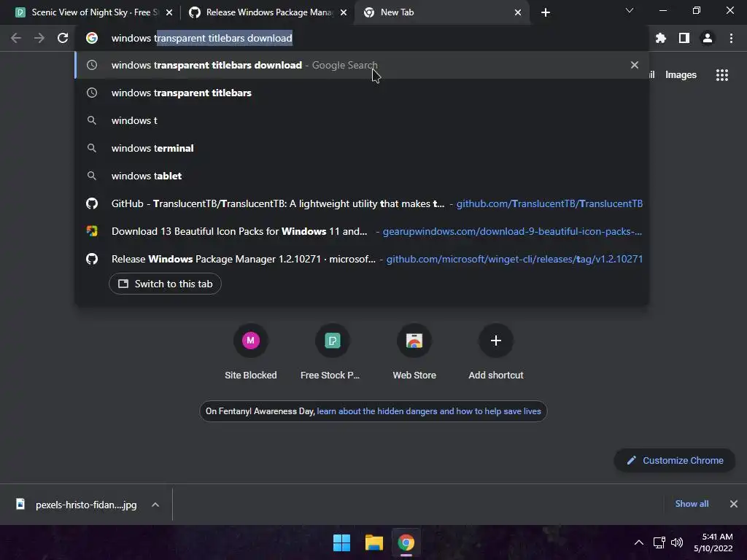
Task: Open File Explorer from the taskbar
Action: pos(374,542)
